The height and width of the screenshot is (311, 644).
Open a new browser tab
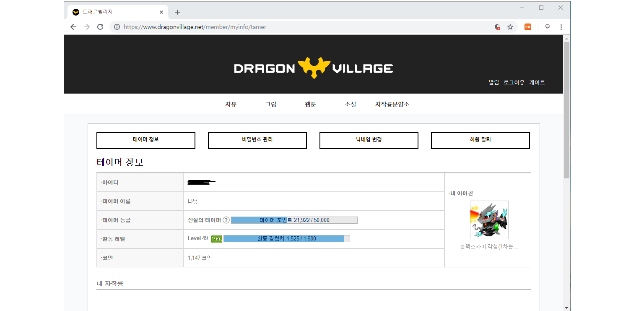coord(177,12)
